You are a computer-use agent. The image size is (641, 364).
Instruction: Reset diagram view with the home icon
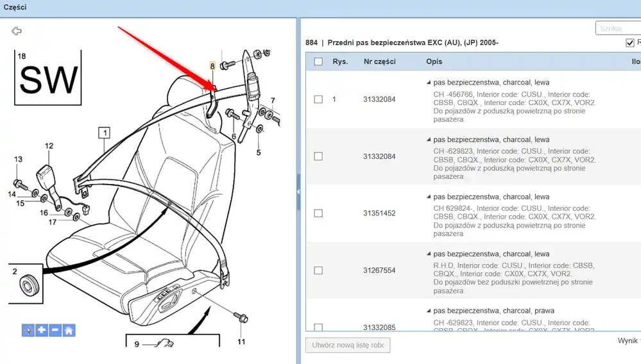click(x=69, y=330)
